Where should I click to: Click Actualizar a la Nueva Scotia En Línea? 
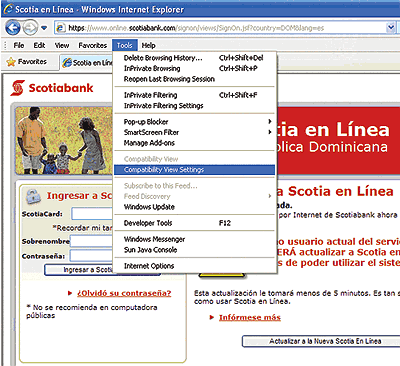321,341
